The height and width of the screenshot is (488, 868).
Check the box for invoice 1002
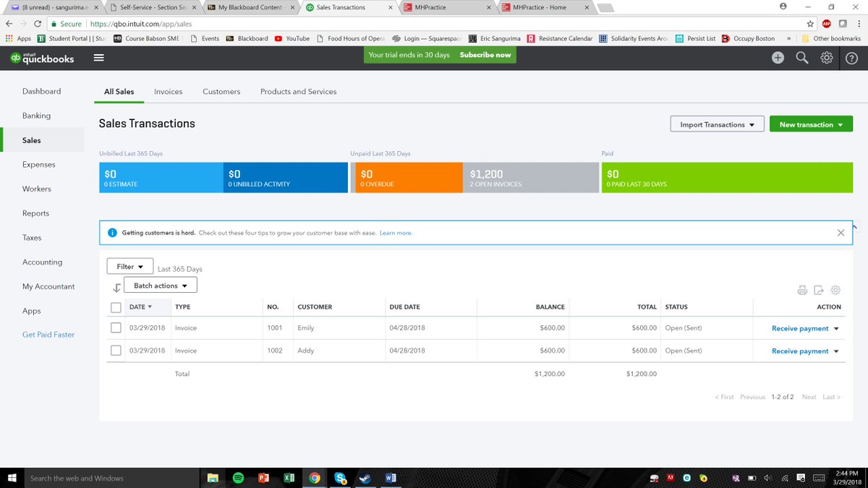pos(116,351)
